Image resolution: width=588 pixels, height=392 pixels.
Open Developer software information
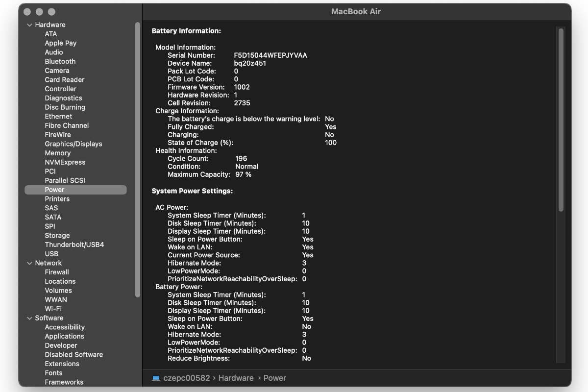click(61, 345)
